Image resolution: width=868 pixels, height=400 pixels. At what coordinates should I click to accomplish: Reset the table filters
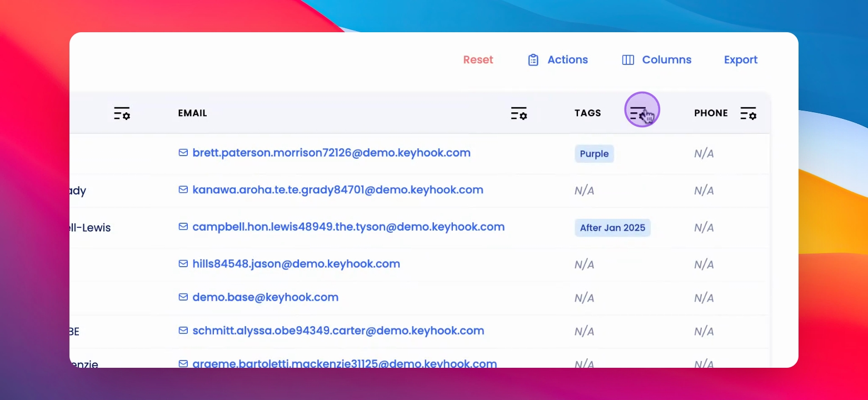(478, 60)
